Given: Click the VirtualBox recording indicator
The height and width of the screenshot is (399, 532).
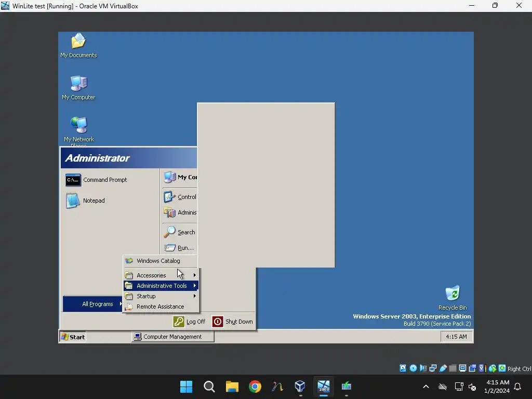Looking at the screenshot, I should point(472,368).
